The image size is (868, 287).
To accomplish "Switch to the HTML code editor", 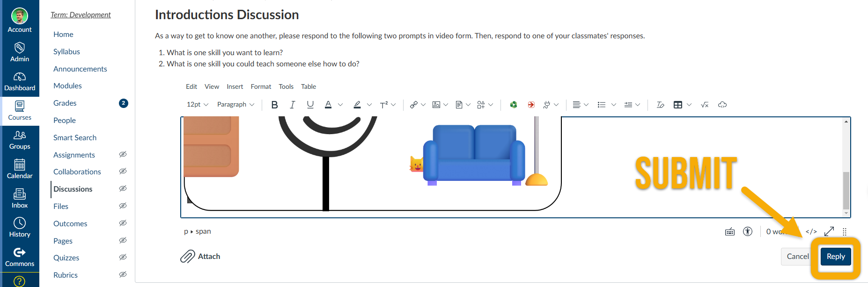I will tap(811, 231).
